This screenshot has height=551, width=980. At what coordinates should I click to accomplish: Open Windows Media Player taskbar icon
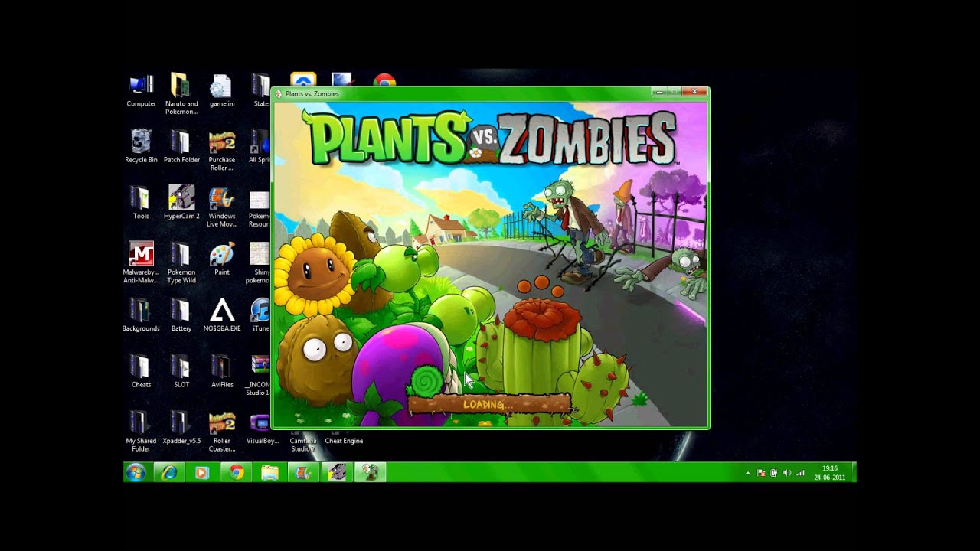202,472
